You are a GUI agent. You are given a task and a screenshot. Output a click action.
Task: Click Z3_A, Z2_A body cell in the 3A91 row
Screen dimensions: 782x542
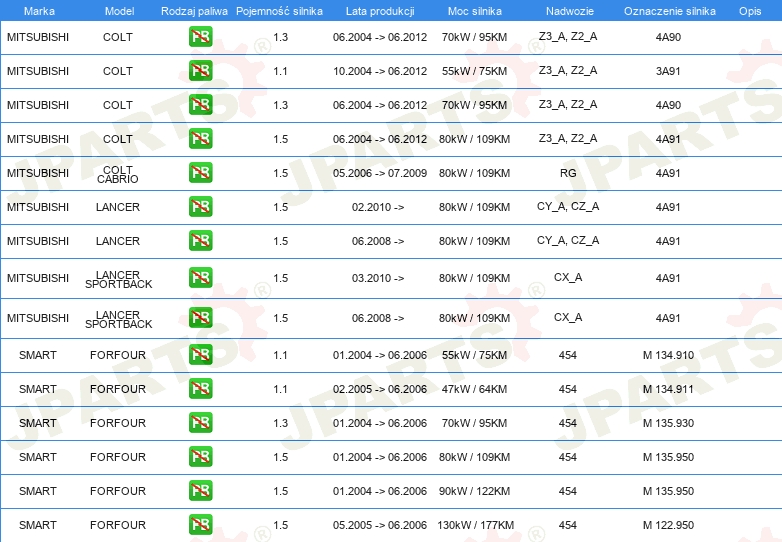[568, 70]
